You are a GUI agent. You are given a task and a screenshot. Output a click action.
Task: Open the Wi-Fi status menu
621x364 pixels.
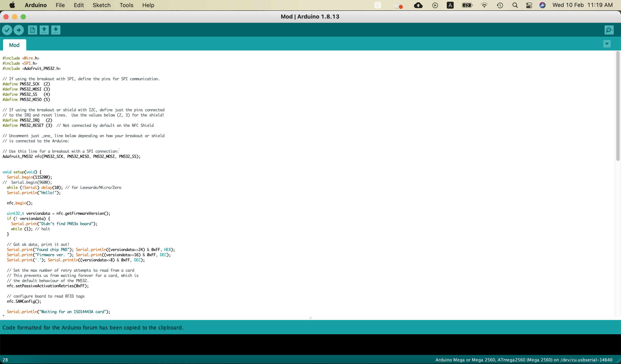click(x=484, y=5)
